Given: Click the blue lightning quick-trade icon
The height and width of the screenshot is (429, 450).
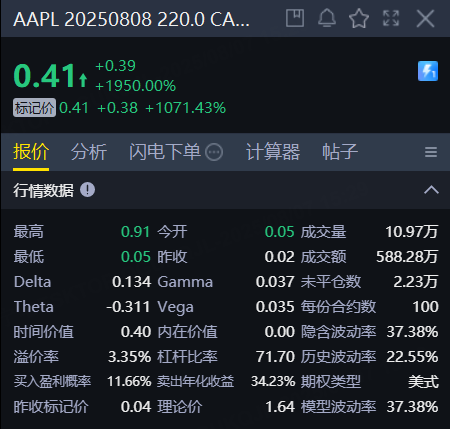Looking at the screenshot, I should (428, 71).
